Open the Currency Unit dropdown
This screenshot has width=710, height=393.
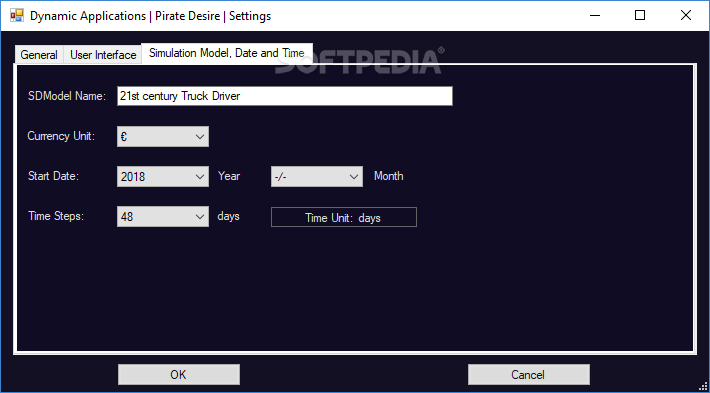163,136
